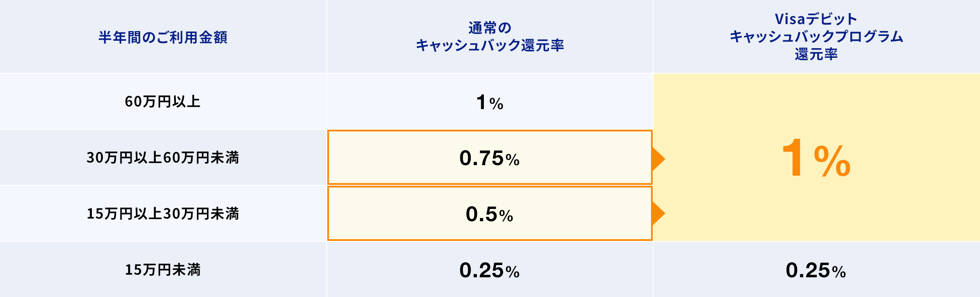Click 0.25% in the normal rate column
Image resolution: width=980 pixels, height=297 pixels.
[x=490, y=270]
